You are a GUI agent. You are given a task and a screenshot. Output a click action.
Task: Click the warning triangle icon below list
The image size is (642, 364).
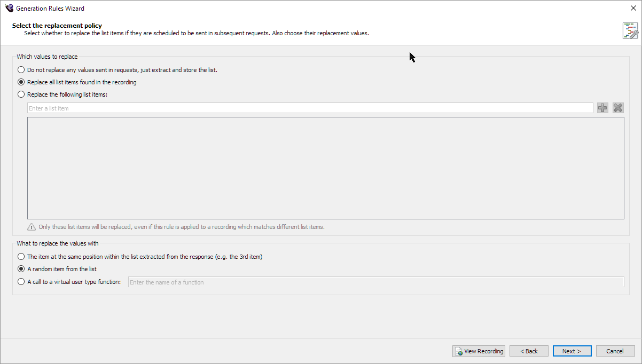[32, 227]
